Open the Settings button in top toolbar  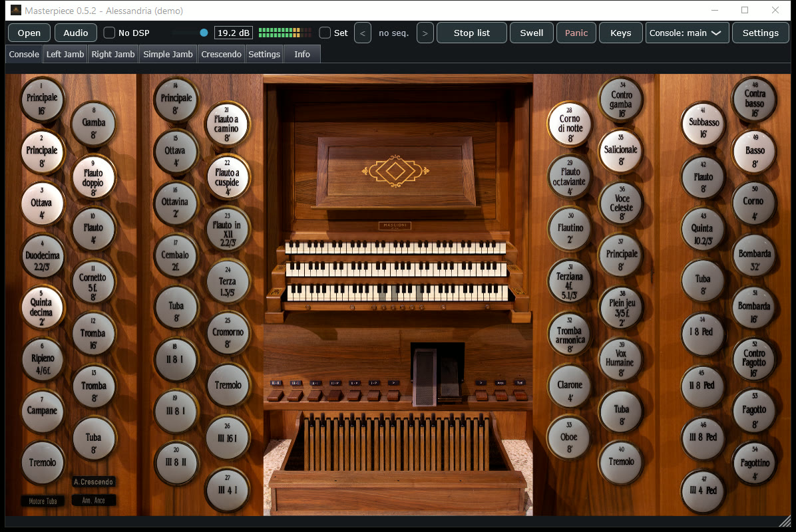761,33
